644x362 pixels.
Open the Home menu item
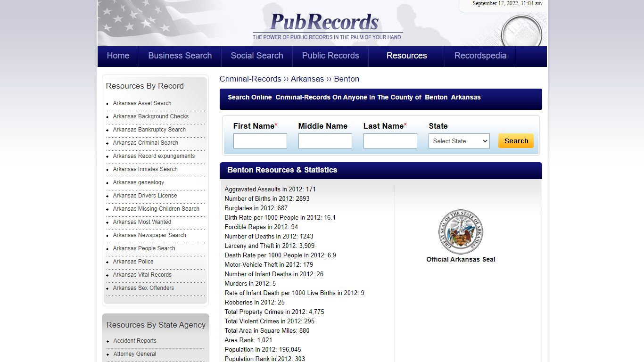click(x=118, y=56)
